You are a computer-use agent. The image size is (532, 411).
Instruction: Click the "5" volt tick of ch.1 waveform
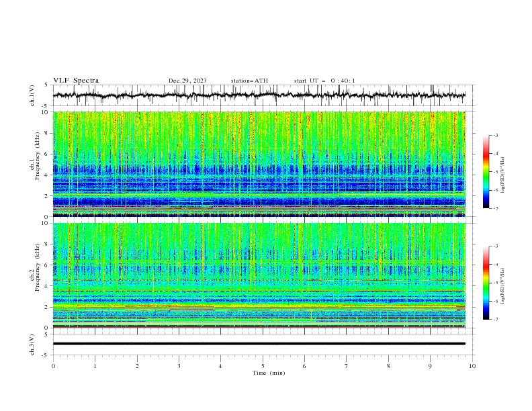(x=48, y=85)
